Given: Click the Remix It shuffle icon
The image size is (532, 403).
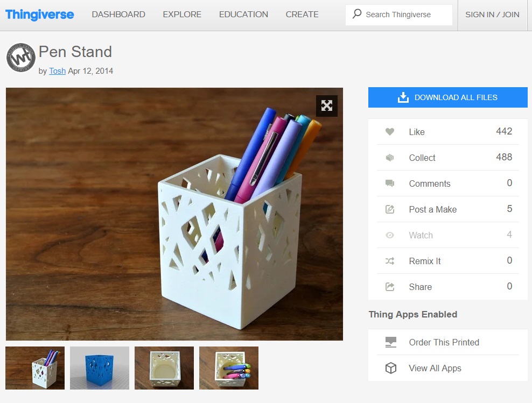Looking at the screenshot, I should 390,261.
